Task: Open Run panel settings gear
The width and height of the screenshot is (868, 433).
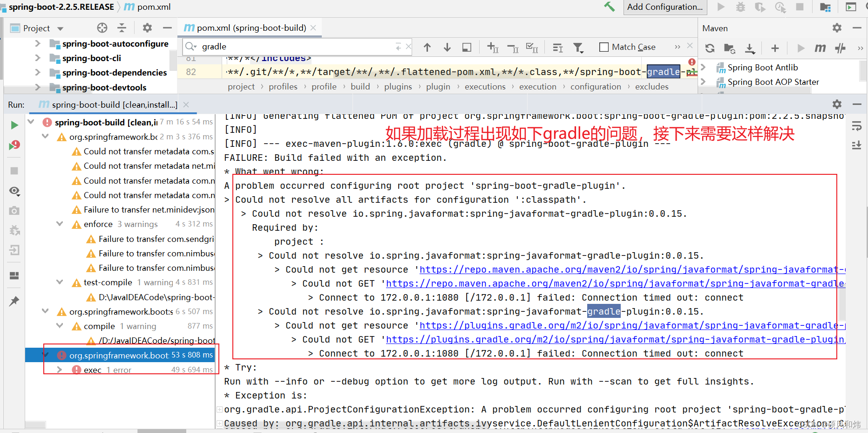Action: tap(837, 104)
